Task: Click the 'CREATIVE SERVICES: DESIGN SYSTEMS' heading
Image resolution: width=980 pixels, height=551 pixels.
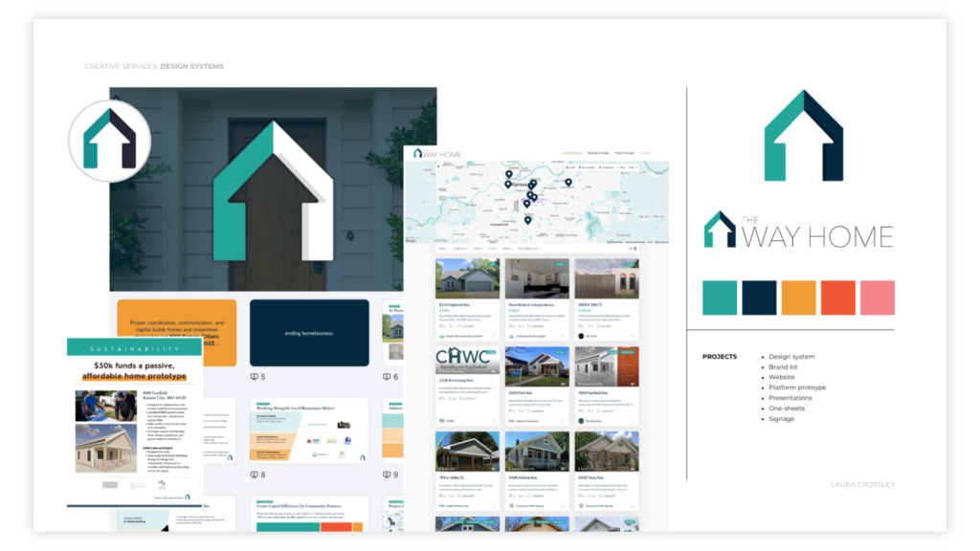Action: (x=154, y=66)
